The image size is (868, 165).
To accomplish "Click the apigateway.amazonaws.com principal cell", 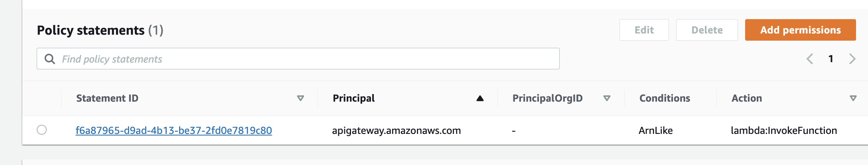I will 396,131.
